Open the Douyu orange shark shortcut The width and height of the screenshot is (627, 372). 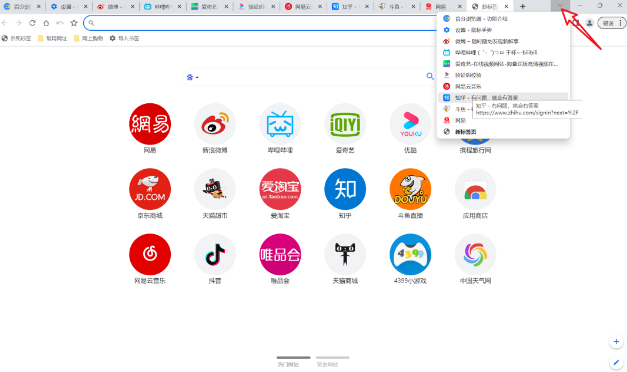pos(410,189)
